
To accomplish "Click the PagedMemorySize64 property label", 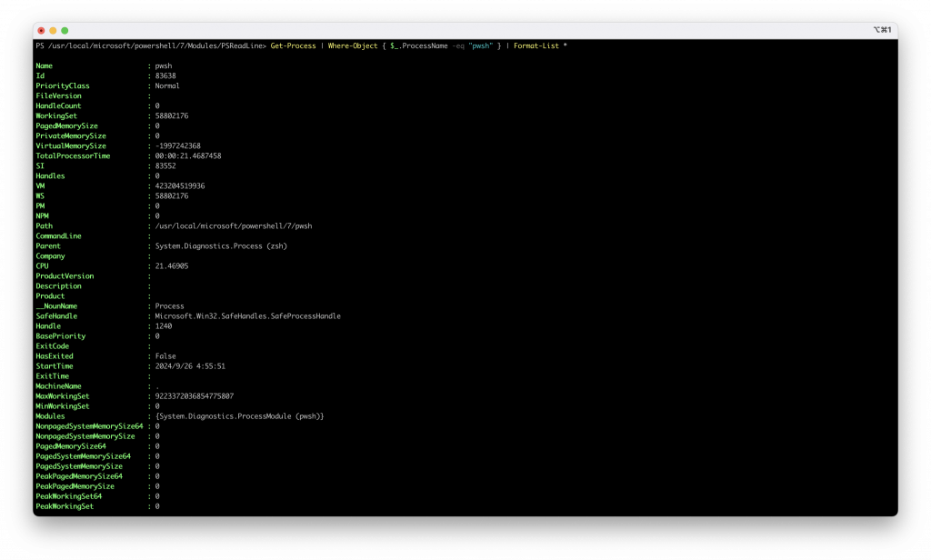I will point(71,446).
